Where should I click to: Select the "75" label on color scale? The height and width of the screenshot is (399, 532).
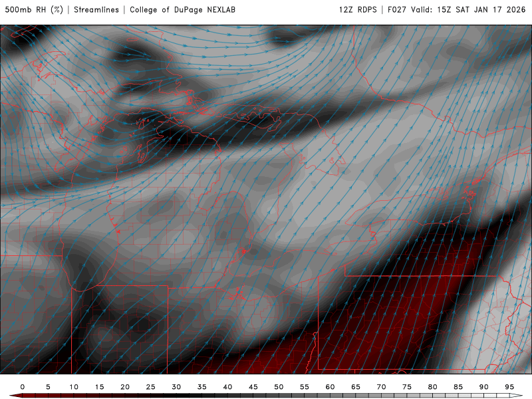point(407,387)
